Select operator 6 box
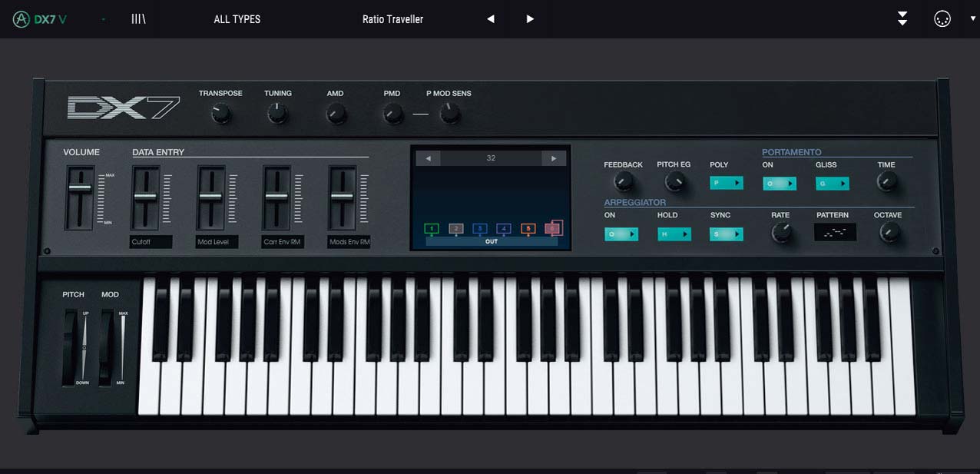Image resolution: width=980 pixels, height=474 pixels. click(552, 228)
